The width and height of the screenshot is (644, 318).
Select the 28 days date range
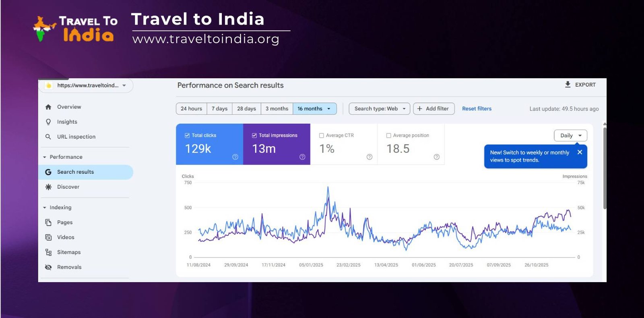click(246, 109)
